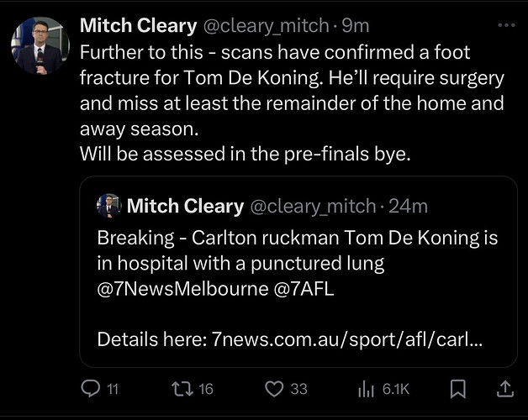
Task: Click the small avatar in the quoted tweet
Action: [108, 206]
